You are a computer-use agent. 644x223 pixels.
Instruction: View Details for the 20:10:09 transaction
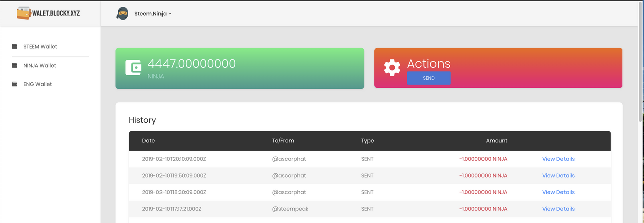[558, 159]
